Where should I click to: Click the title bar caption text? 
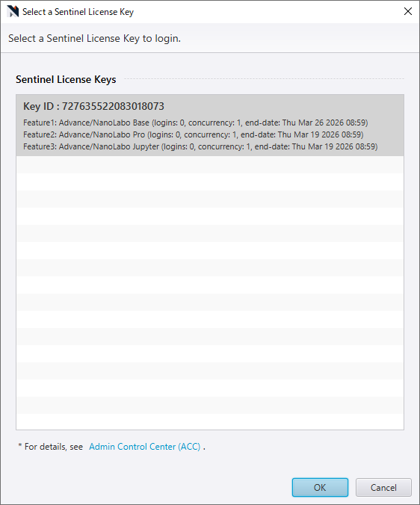[78, 12]
